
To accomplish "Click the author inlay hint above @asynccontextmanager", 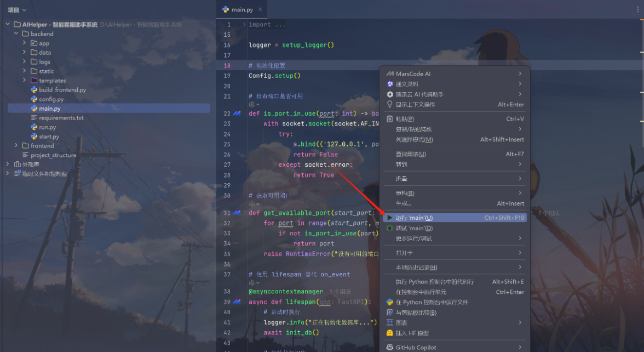I will pos(254,282).
